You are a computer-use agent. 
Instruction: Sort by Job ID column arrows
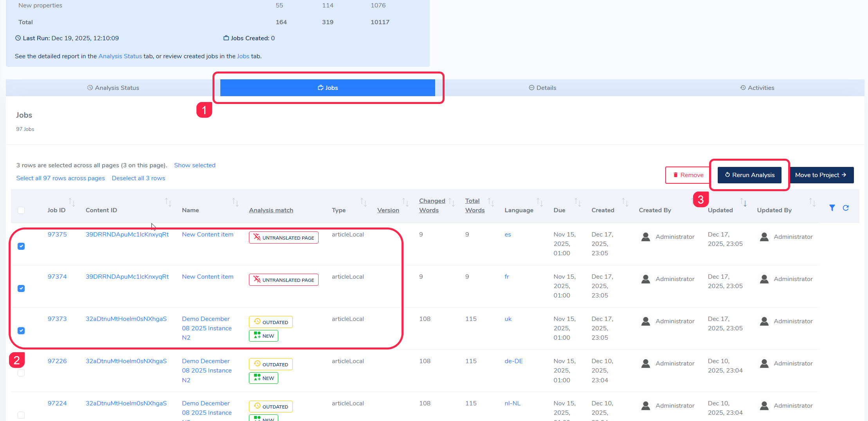(72, 202)
